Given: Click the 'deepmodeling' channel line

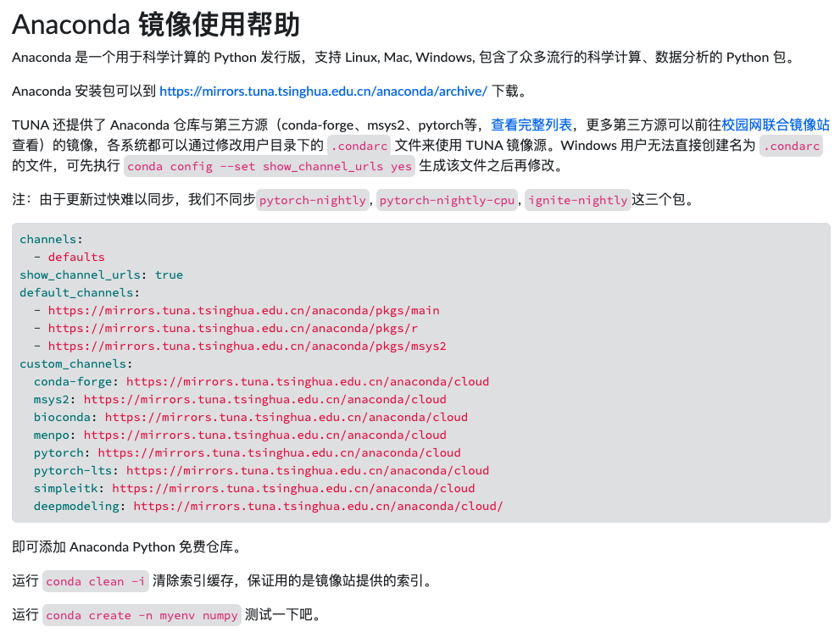Looking at the screenshot, I should 269,506.
